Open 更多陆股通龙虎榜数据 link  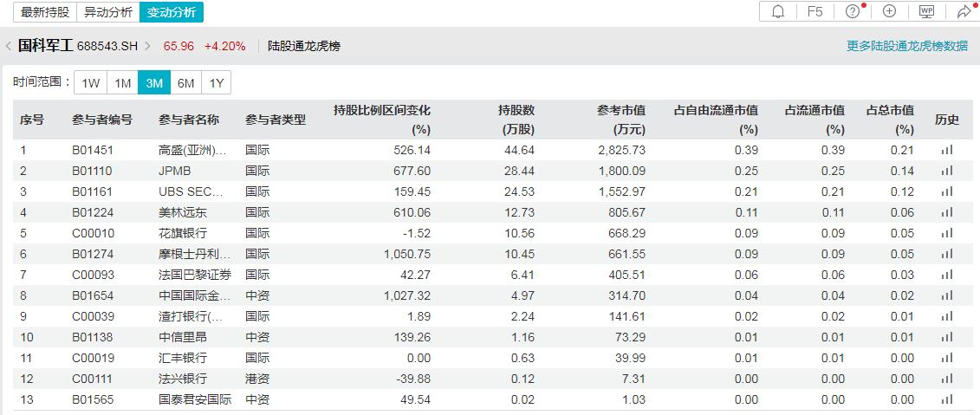click(907, 46)
